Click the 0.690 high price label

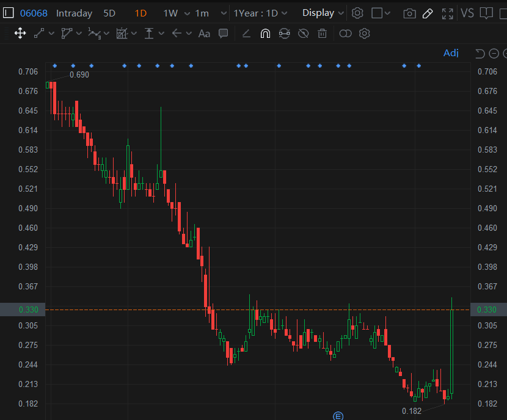[79, 75]
